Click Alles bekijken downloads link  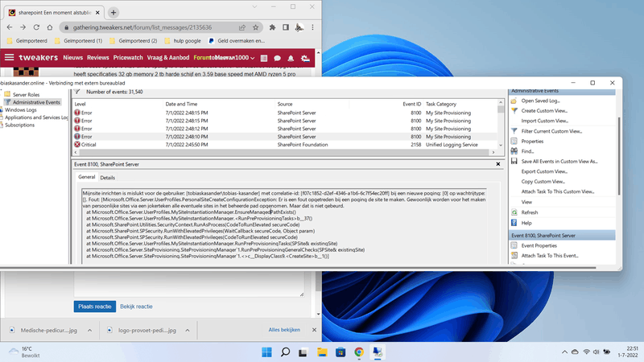tap(284, 330)
